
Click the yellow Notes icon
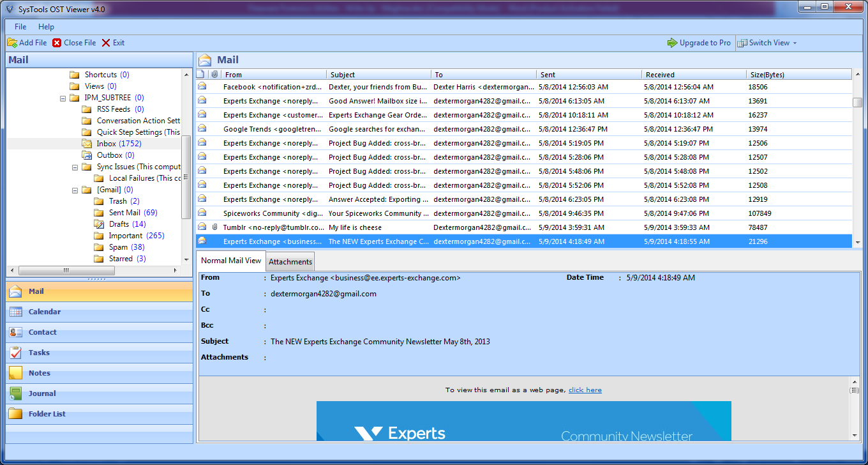pyautogui.click(x=16, y=373)
